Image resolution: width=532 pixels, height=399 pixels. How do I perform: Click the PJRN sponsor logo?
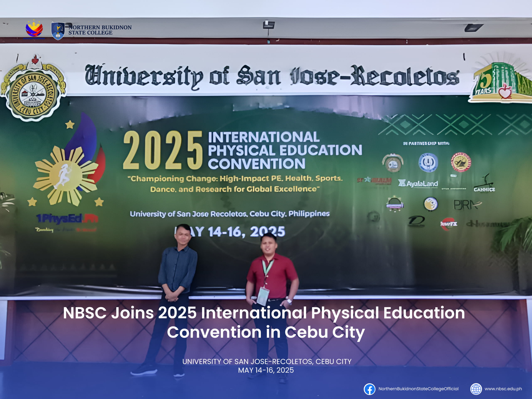468,205
